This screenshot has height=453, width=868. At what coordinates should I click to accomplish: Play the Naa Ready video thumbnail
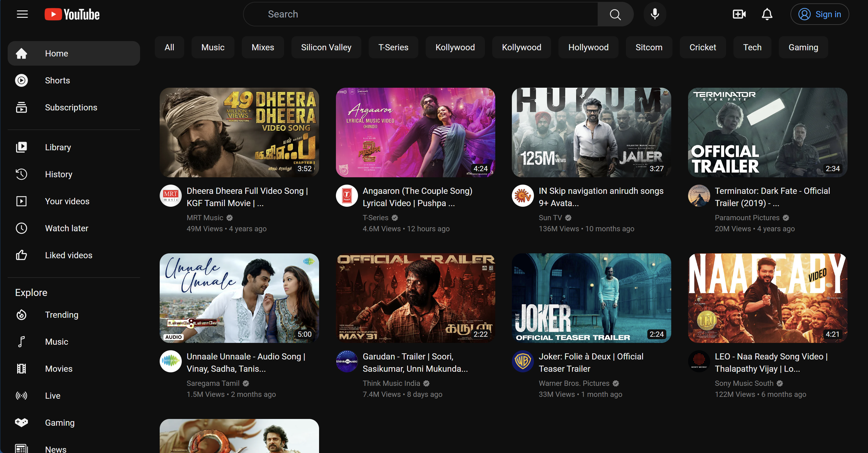[x=767, y=298]
